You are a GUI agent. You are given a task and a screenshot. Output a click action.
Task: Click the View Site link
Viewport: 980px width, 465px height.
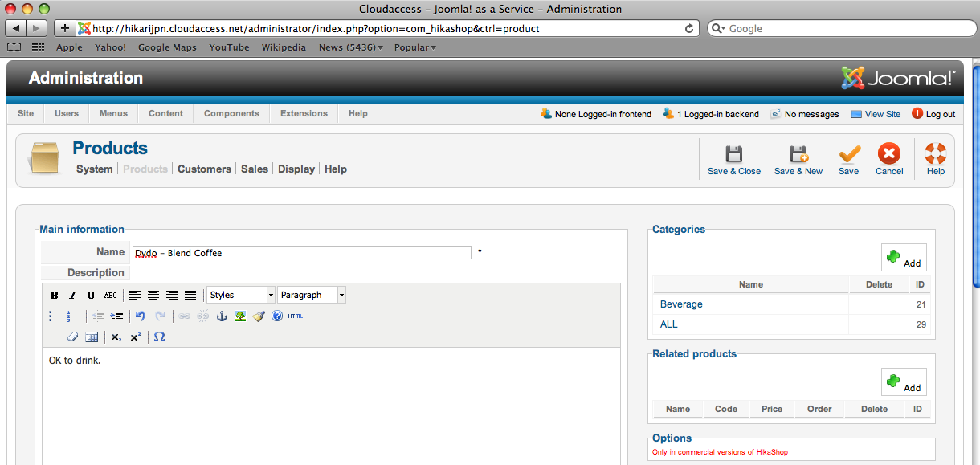876,114
